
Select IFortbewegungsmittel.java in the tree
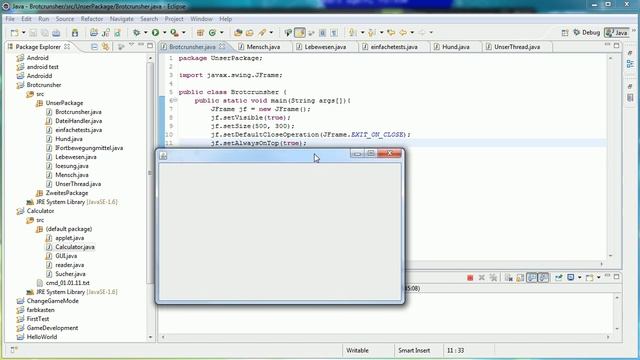coord(89,148)
